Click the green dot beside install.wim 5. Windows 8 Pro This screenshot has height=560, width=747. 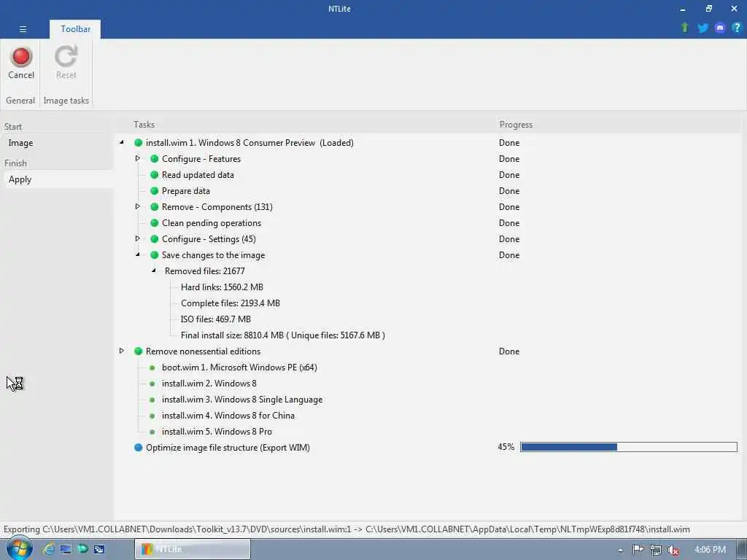[152, 432]
